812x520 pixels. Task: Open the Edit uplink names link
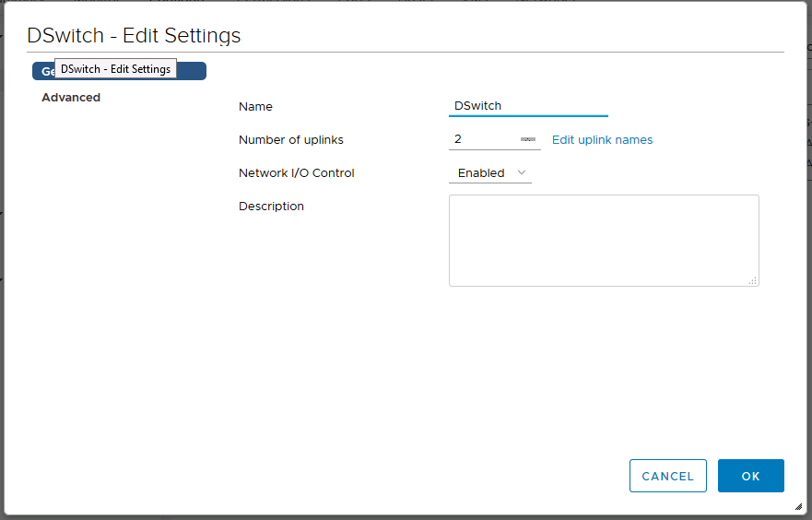coord(602,140)
